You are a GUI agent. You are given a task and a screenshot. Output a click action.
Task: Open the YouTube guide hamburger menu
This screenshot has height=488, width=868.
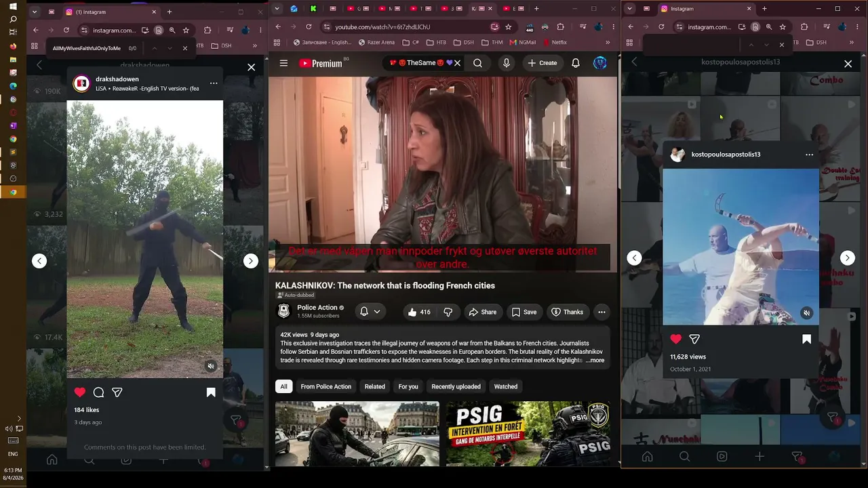[284, 63]
